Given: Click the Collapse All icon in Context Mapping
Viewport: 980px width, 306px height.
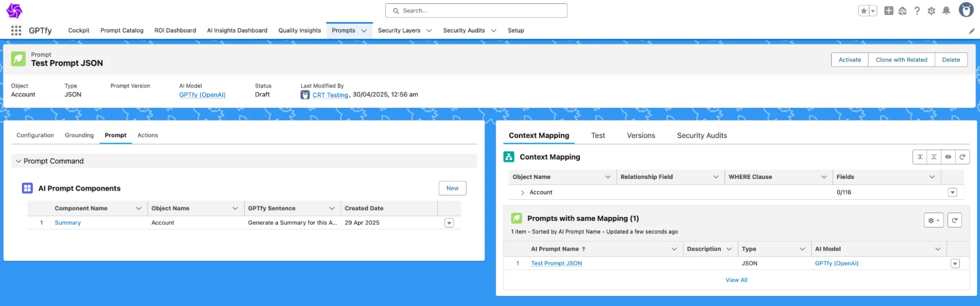Looking at the screenshot, I should 934,157.
